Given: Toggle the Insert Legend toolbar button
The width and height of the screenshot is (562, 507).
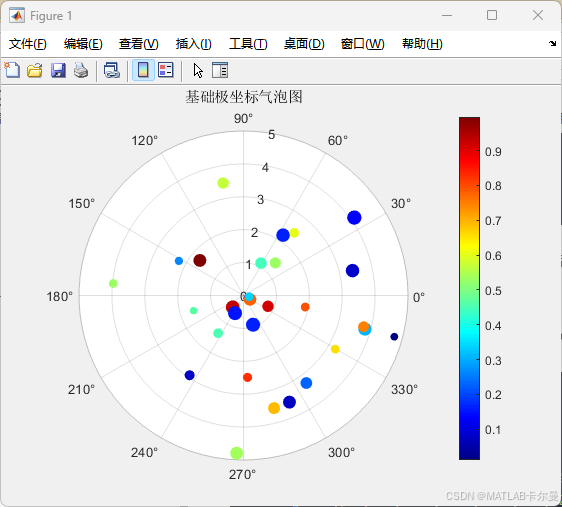Looking at the screenshot, I should click(x=166, y=70).
